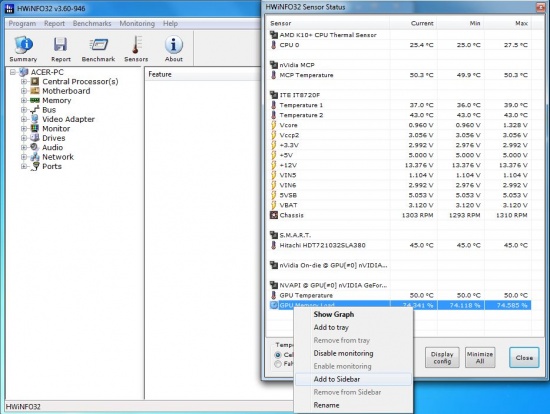Image resolution: width=550 pixels, height=414 pixels.
Task: Click the Memory module icon in tree
Action: click(x=35, y=100)
